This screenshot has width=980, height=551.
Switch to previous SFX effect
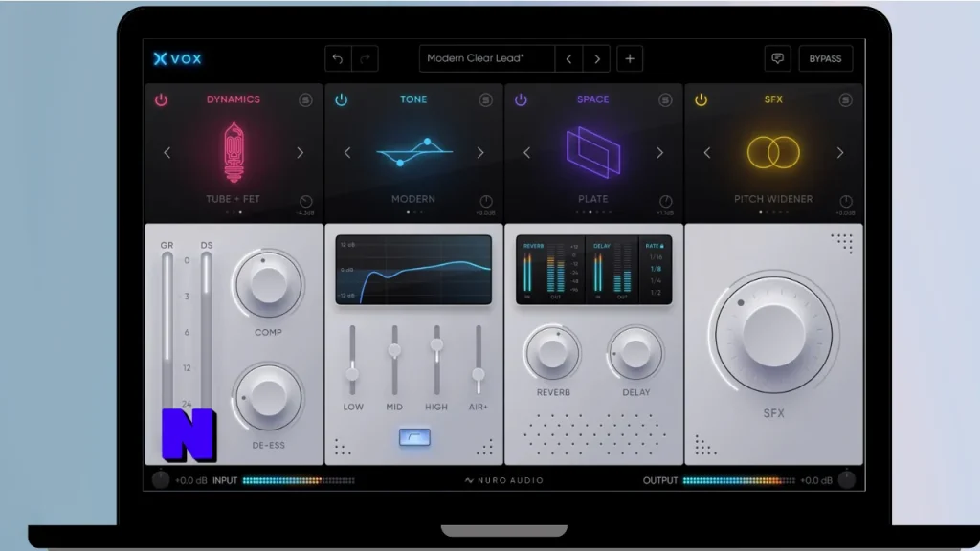coord(707,152)
